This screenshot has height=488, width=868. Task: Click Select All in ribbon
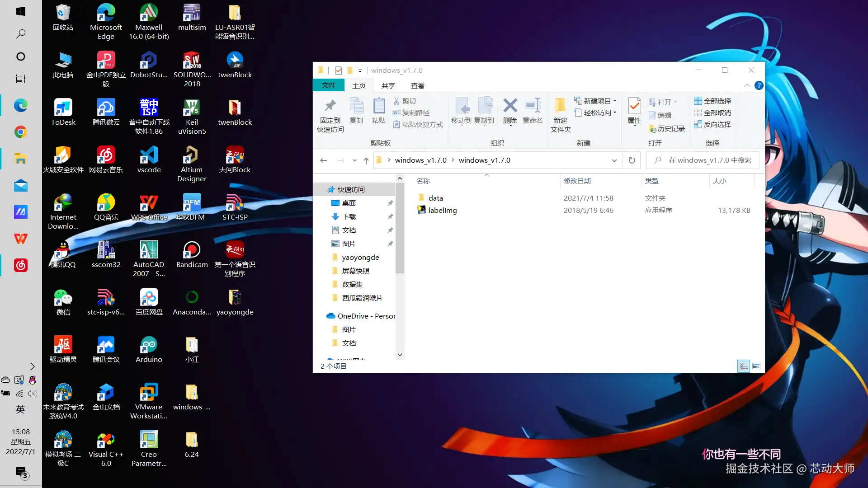(x=712, y=101)
